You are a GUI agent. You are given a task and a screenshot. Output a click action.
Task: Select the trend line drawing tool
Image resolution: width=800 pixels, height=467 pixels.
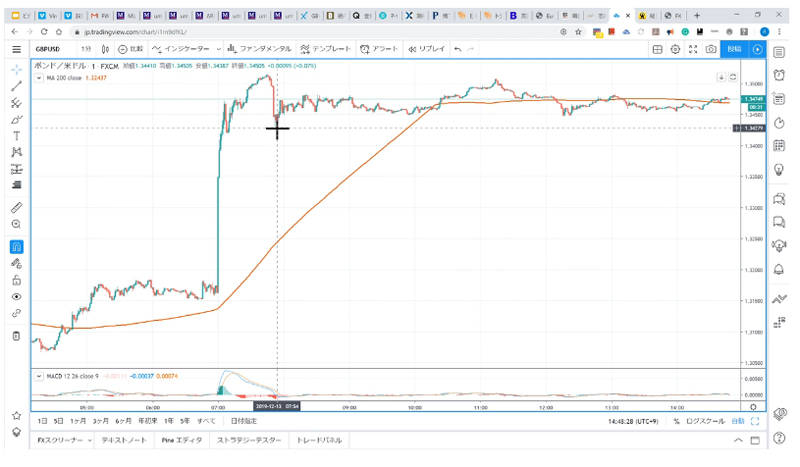16,86
